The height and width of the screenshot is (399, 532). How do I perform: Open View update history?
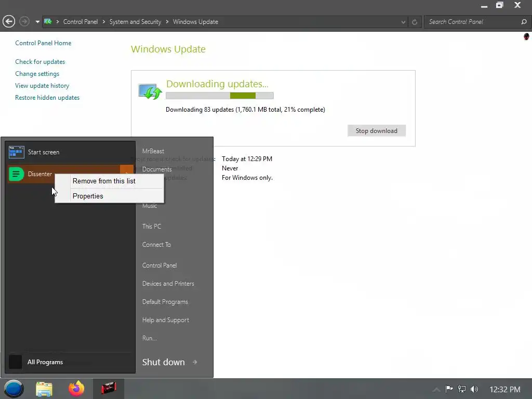pyautogui.click(x=42, y=86)
